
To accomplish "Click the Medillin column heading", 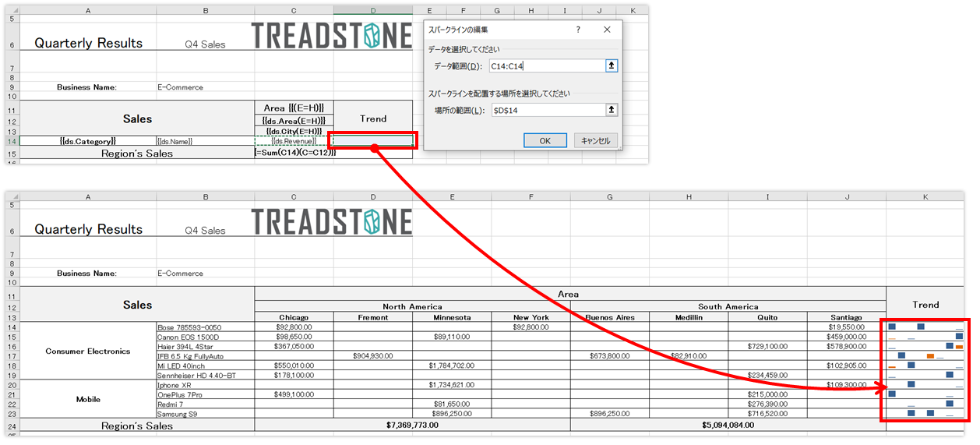I will tap(689, 317).
